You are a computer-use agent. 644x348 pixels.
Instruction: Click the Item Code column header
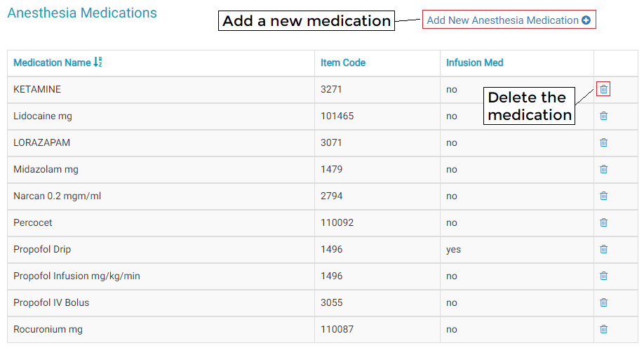(343, 62)
